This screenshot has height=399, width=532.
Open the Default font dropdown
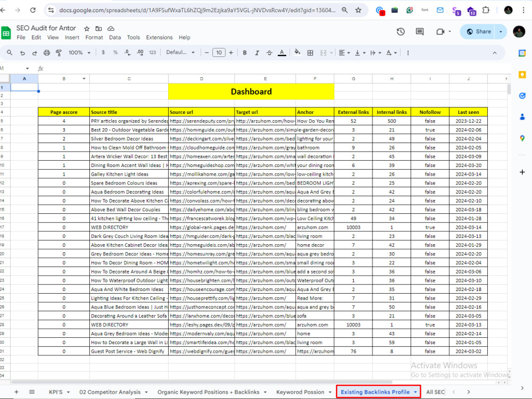tap(180, 53)
